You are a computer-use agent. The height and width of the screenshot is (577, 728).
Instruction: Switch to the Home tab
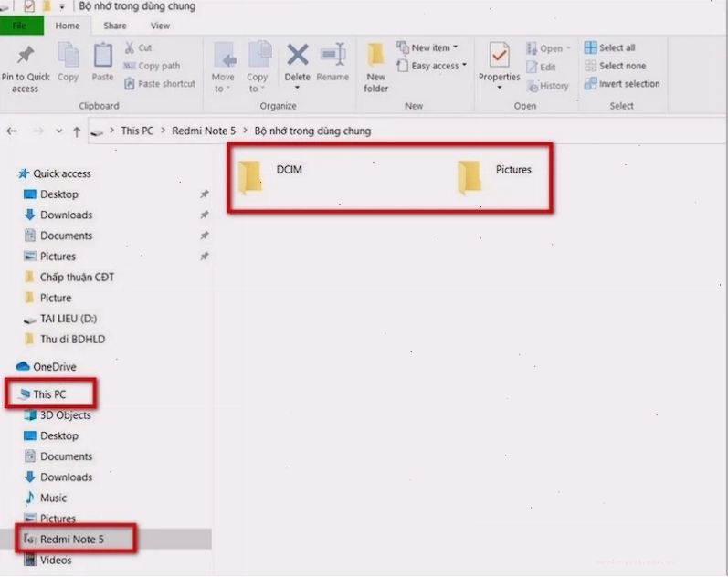tap(68, 26)
